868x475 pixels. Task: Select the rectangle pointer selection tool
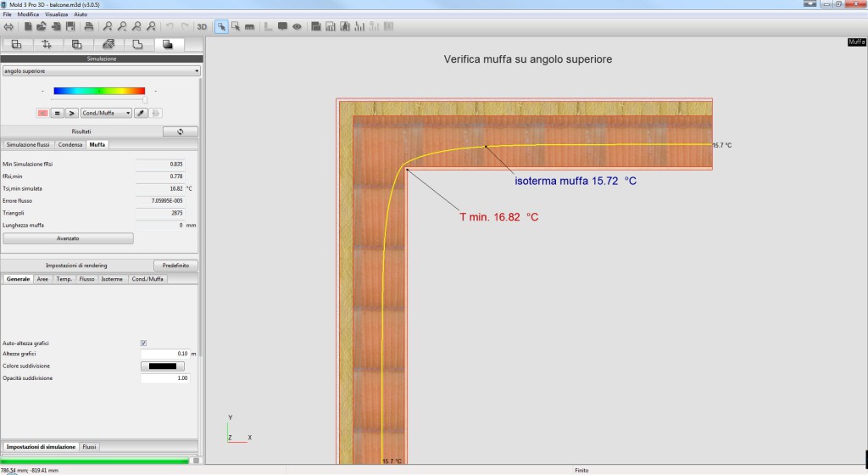click(x=236, y=26)
